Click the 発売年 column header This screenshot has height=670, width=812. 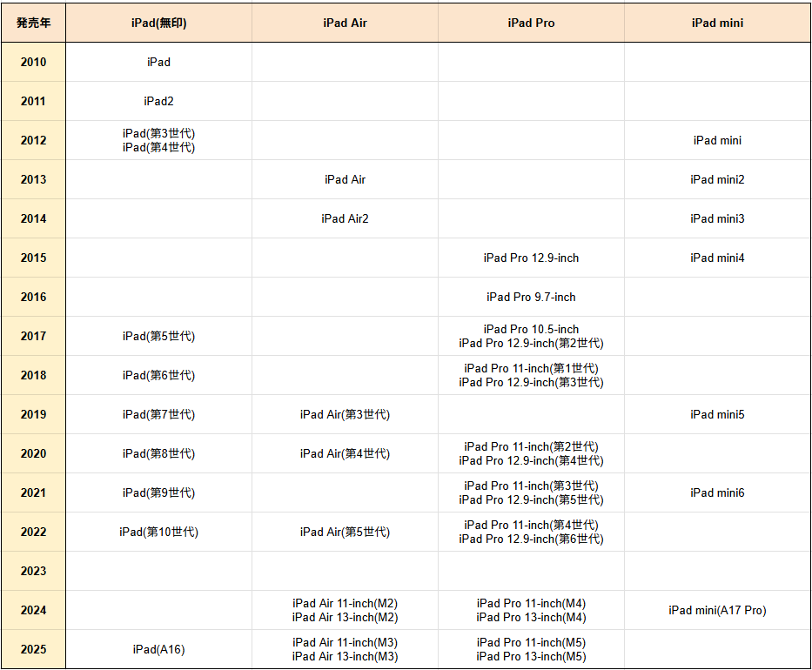33,23
